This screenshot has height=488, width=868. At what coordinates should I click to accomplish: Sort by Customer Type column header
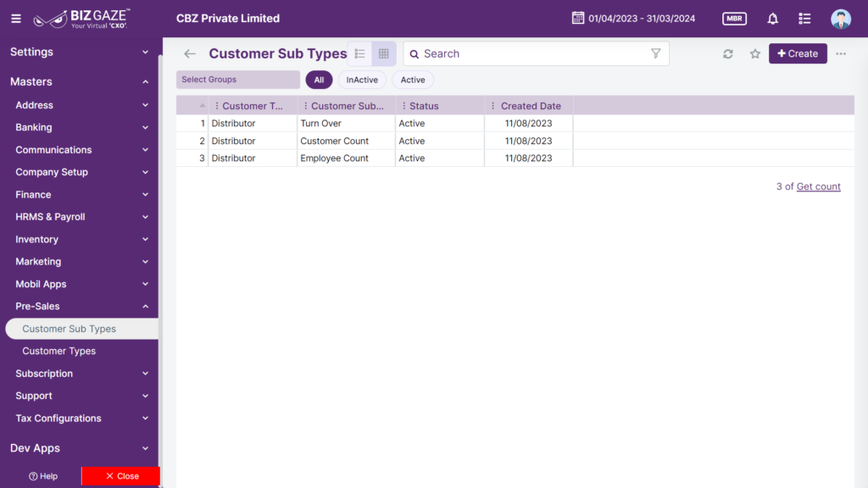pos(253,106)
